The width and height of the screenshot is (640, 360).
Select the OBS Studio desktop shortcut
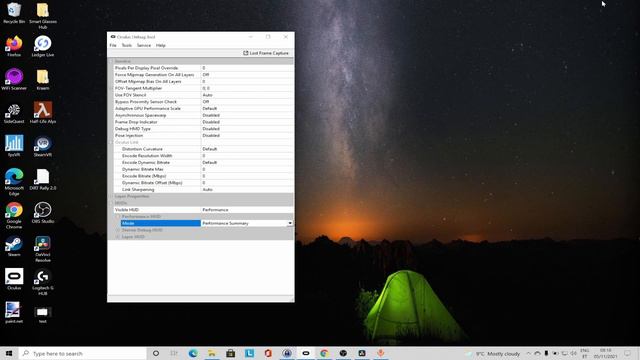pos(43,213)
